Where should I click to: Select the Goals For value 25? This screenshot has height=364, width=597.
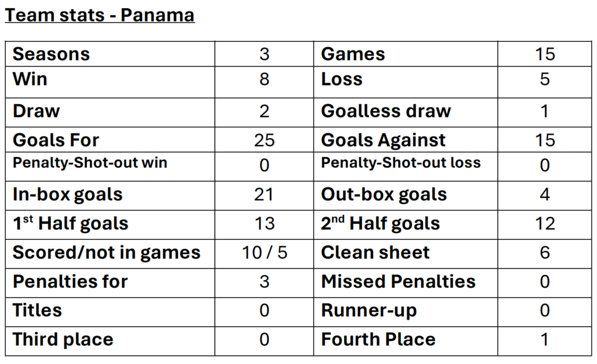coord(264,140)
